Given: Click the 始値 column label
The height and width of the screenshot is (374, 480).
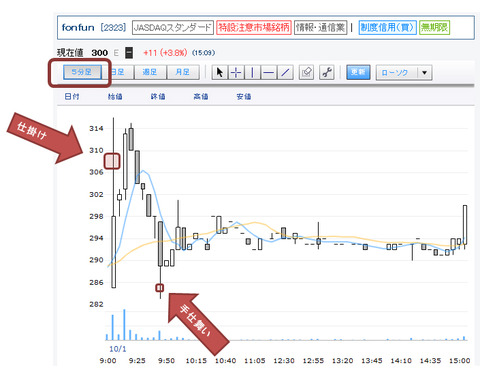Looking at the screenshot, I should point(115,96).
